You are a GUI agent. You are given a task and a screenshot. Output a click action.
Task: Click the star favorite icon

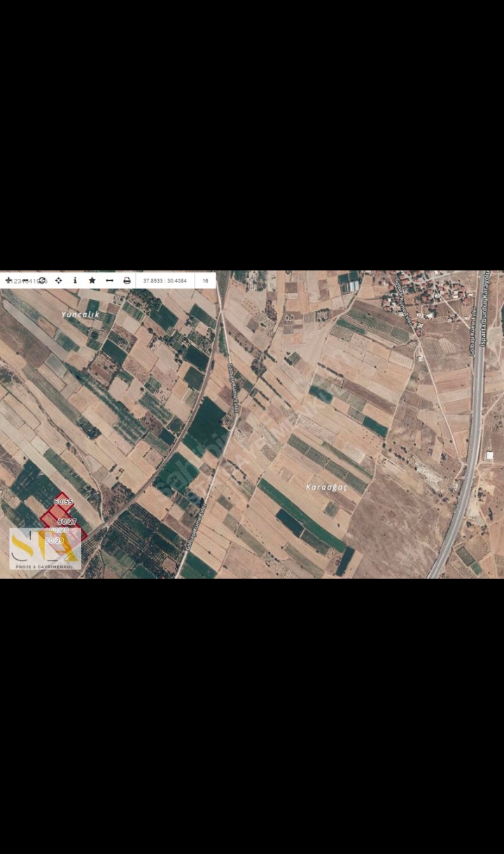(92, 280)
